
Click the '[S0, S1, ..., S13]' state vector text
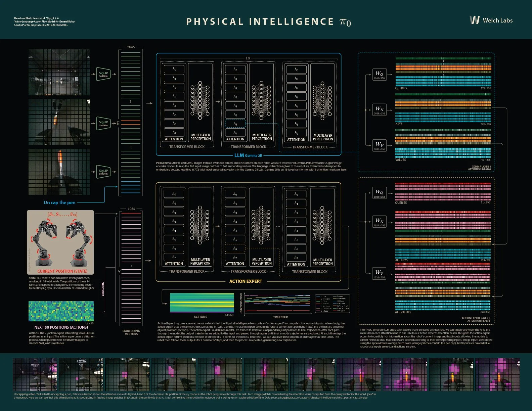(62, 214)
